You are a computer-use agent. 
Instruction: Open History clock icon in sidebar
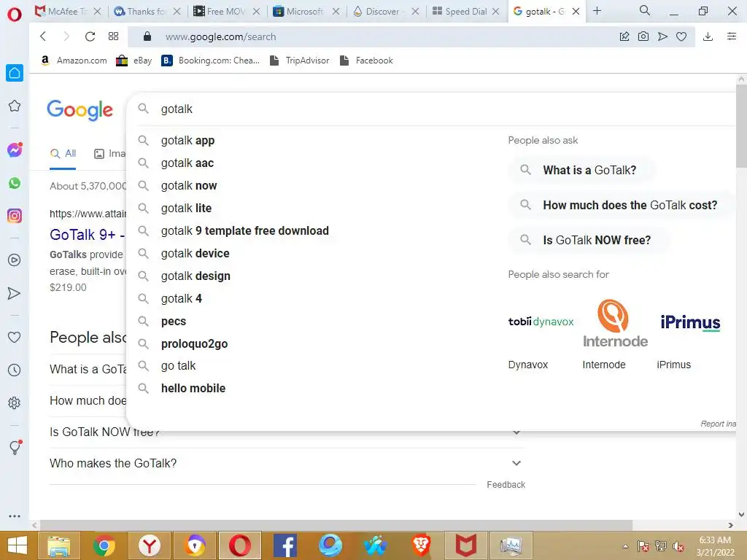15,370
